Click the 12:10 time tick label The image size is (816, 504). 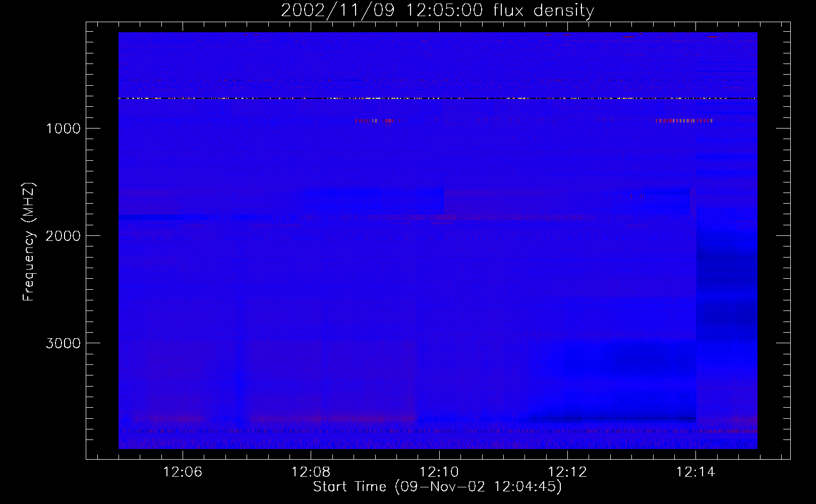(439, 472)
